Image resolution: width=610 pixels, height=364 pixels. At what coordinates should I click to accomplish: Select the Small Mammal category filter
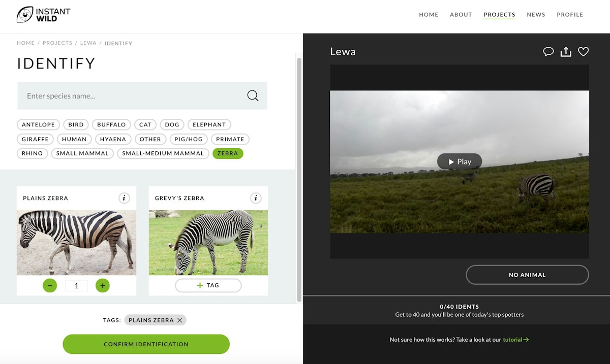click(x=82, y=153)
